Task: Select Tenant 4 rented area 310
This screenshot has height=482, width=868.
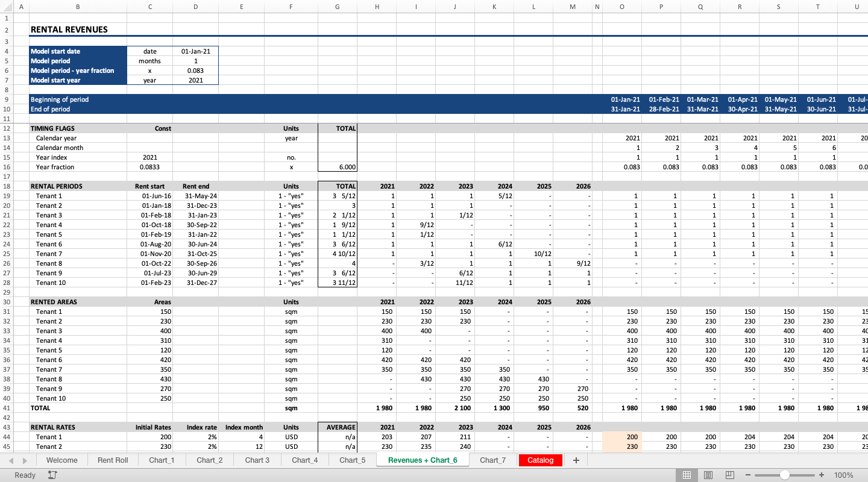Action: 149,340
